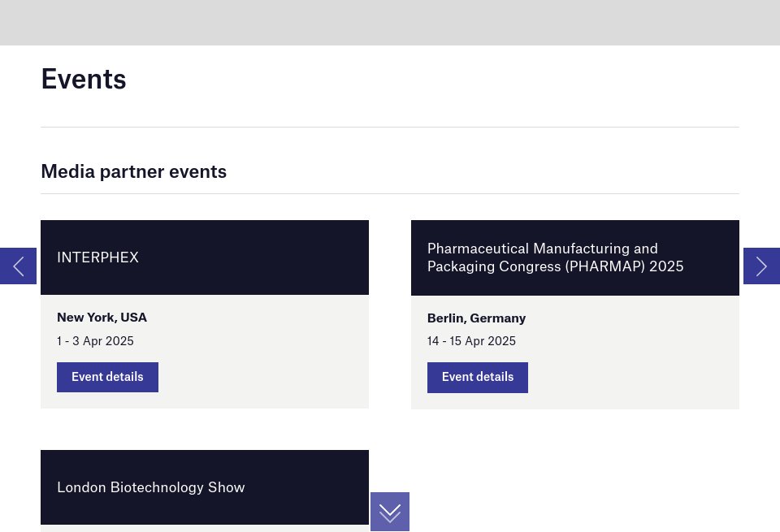Screen dimensions: 780x532
Task: Click the Events page heading
Action: [84, 79]
